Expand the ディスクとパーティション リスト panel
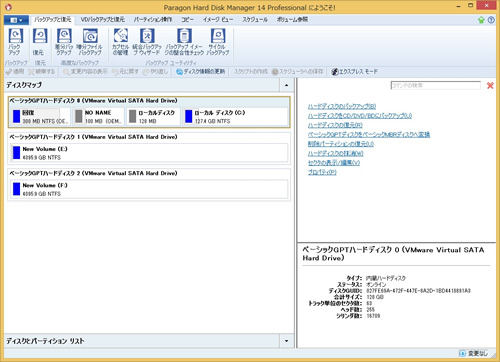 pos(286,341)
